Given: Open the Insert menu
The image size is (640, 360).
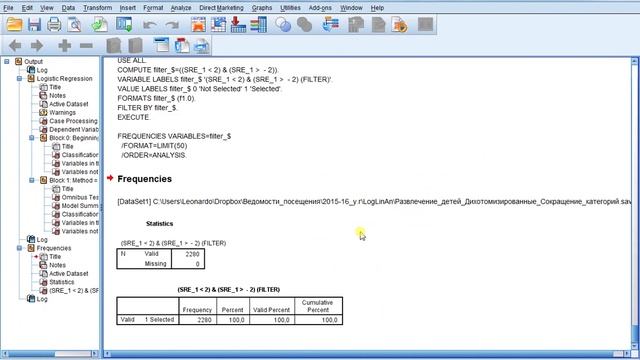Looking at the screenshot, I should tap(128, 8).
